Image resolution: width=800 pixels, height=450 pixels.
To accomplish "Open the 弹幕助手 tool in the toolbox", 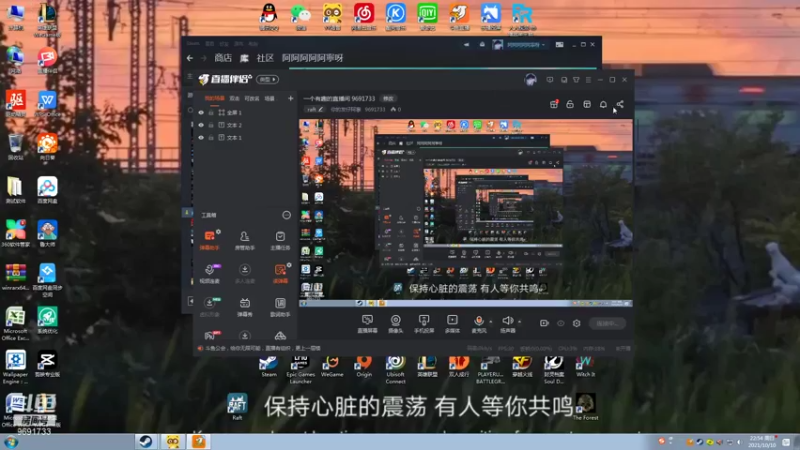I will (209, 240).
